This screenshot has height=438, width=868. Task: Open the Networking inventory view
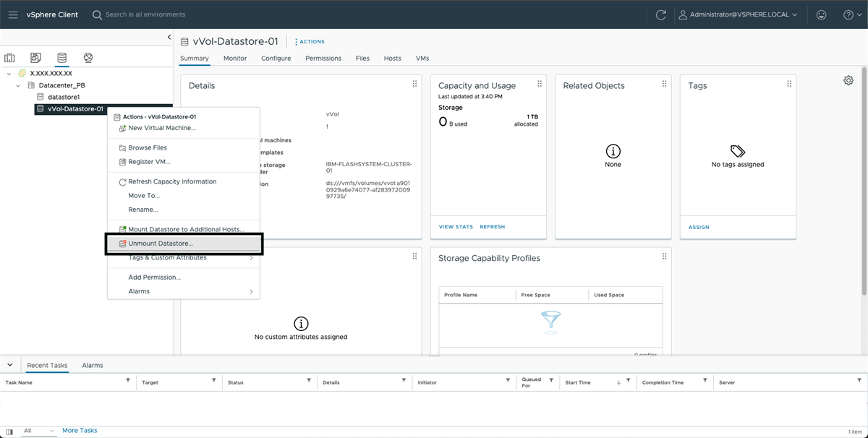(x=88, y=57)
